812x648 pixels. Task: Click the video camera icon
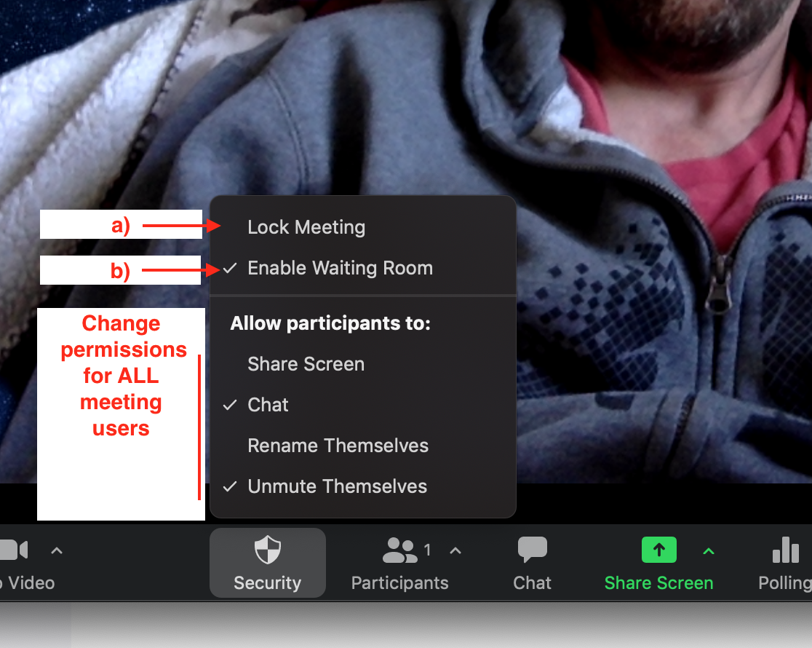pos(14,550)
